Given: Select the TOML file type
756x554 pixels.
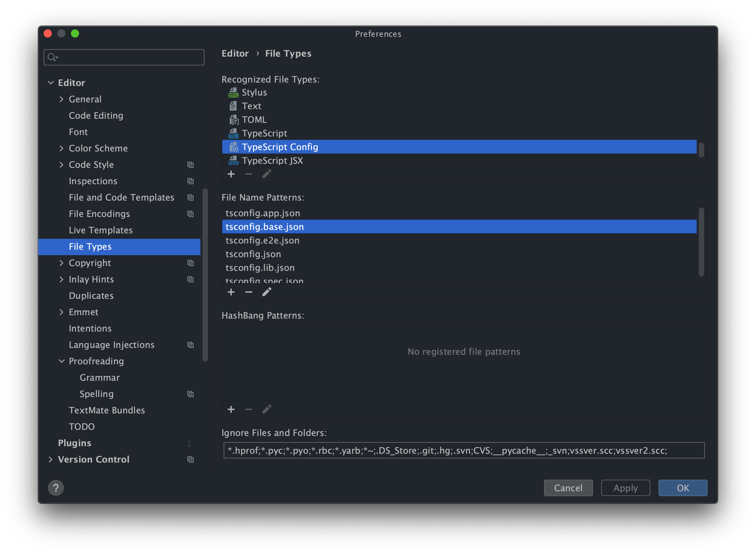Looking at the screenshot, I should tap(254, 120).
